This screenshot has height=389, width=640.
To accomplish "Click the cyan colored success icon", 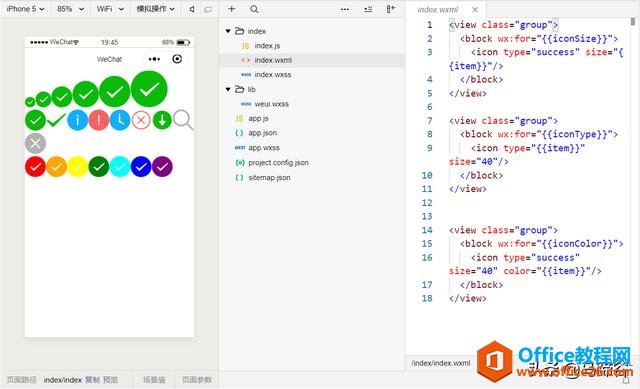I will (x=120, y=167).
